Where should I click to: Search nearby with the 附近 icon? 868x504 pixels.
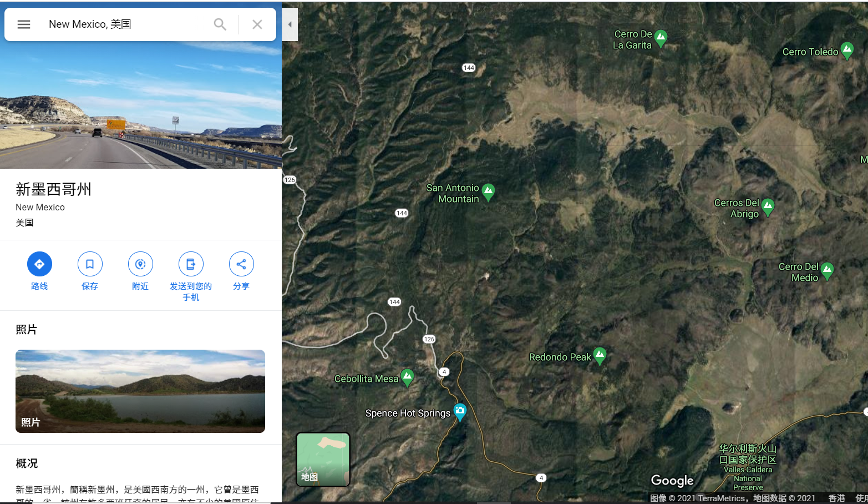140,264
